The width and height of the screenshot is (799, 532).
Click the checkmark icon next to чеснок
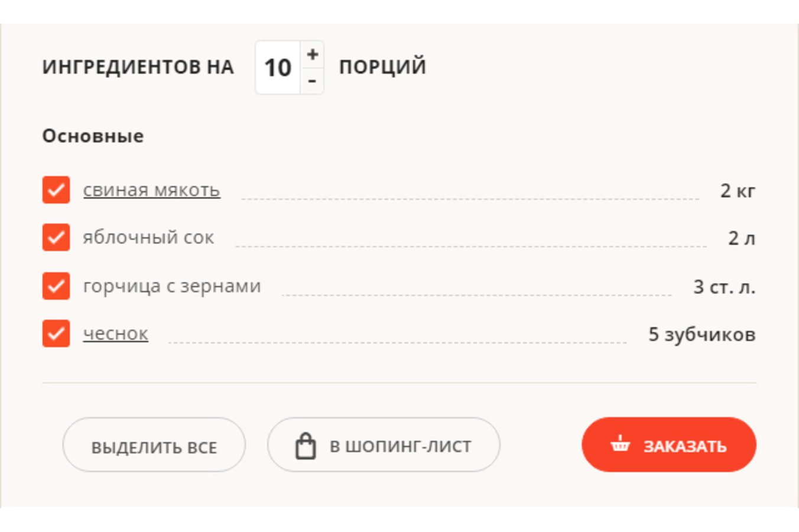click(56, 334)
